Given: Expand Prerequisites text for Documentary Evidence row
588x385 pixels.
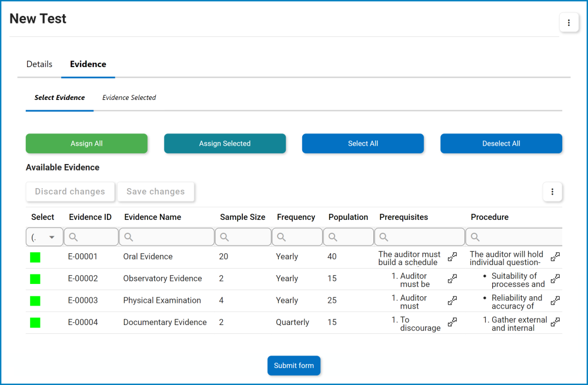Looking at the screenshot, I should point(452,322).
